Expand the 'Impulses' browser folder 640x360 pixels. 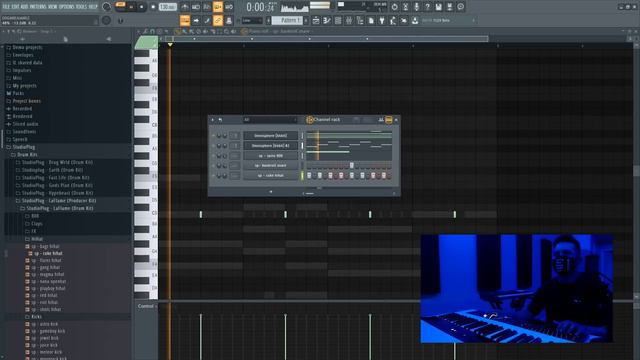pyautogui.click(x=22, y=70)
